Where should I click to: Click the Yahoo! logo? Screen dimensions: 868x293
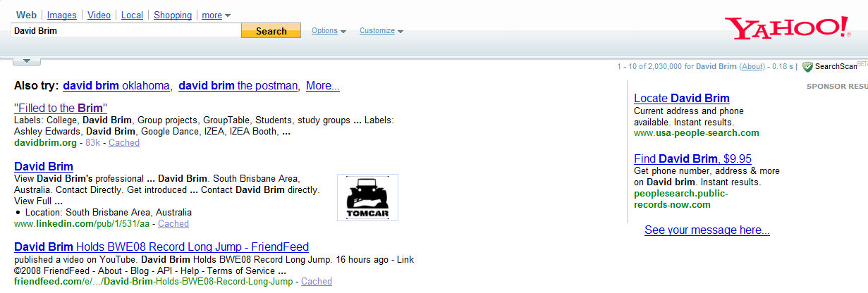[x=789, y=28]
